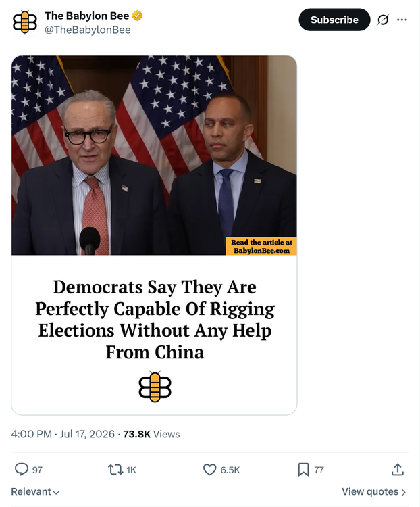The width and height of the screenshot is (420, 507).
Task: Subscribe to The Babylon Bee
Action: (x=334, y=20)
